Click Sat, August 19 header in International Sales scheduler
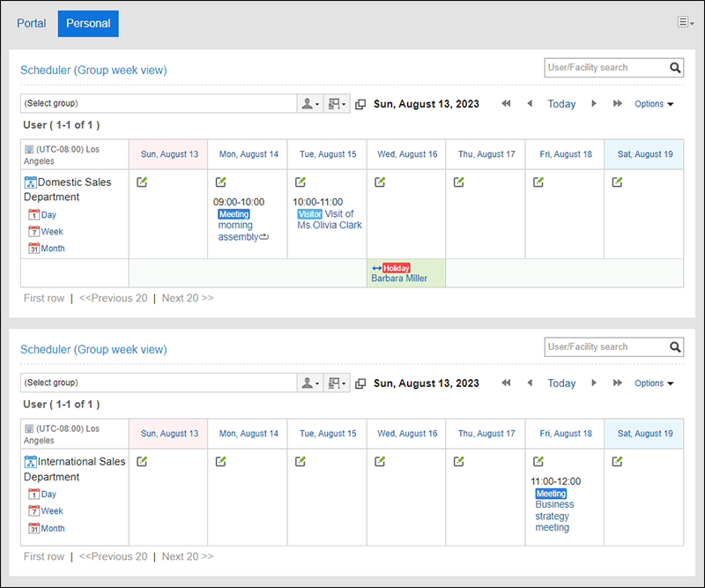Screen dimensions: 705x588 645,434
